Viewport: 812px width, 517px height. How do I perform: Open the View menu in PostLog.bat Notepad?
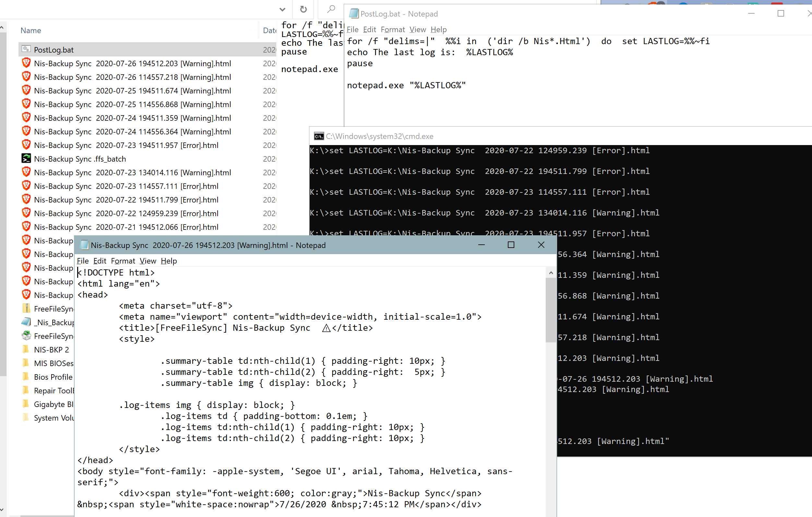pos(418,29)
